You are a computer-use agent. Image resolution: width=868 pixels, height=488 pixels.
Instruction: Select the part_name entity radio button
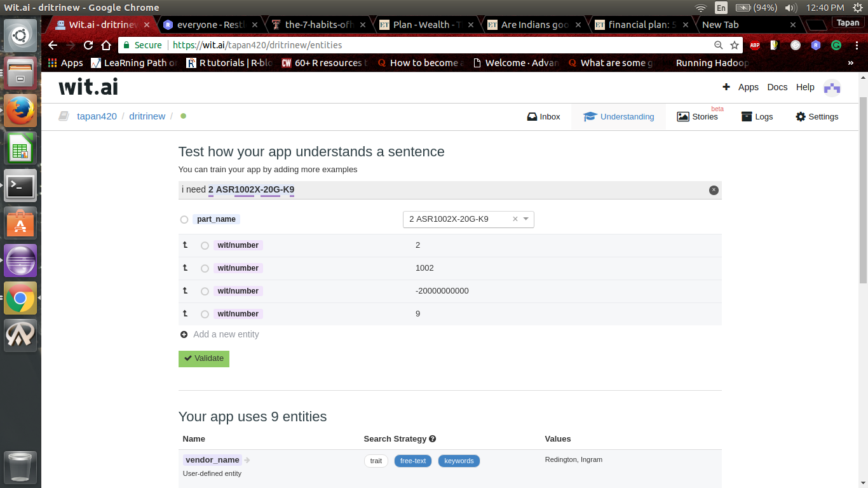184,219
